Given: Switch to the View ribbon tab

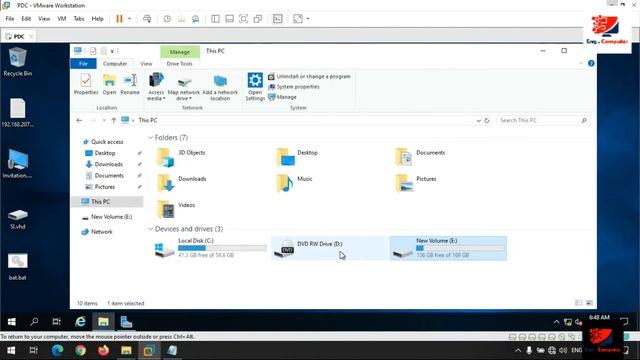Looking at the screenshot, I should [x=146, y=64].
